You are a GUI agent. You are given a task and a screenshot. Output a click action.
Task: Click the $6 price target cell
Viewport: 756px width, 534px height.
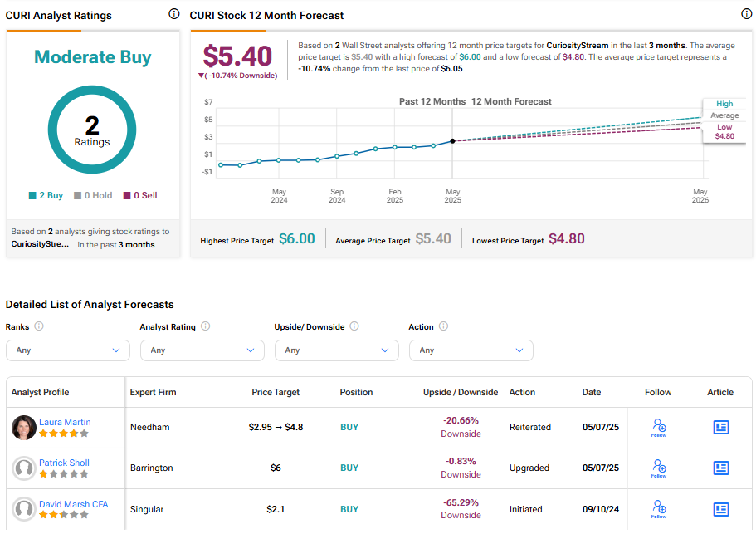coord(276,468)
